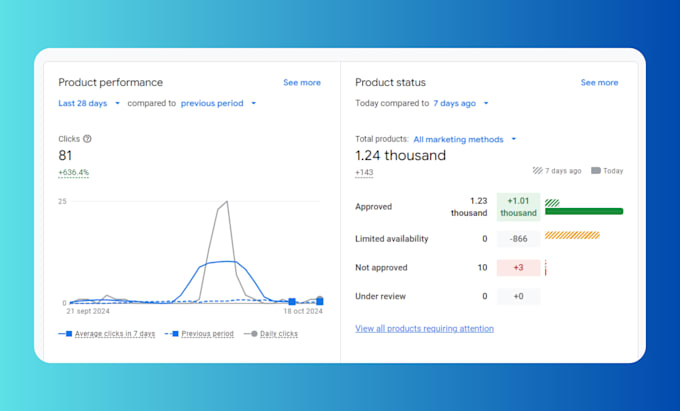Click the +3 Not approved change badge
Screen dimensions: 680x411
click(x=518, y=267)
